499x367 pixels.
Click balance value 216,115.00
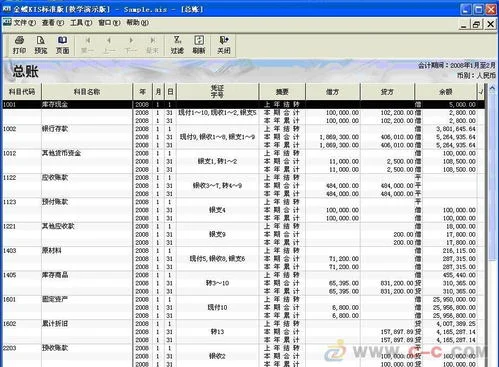pyautogui.click(x=459, y=251)
